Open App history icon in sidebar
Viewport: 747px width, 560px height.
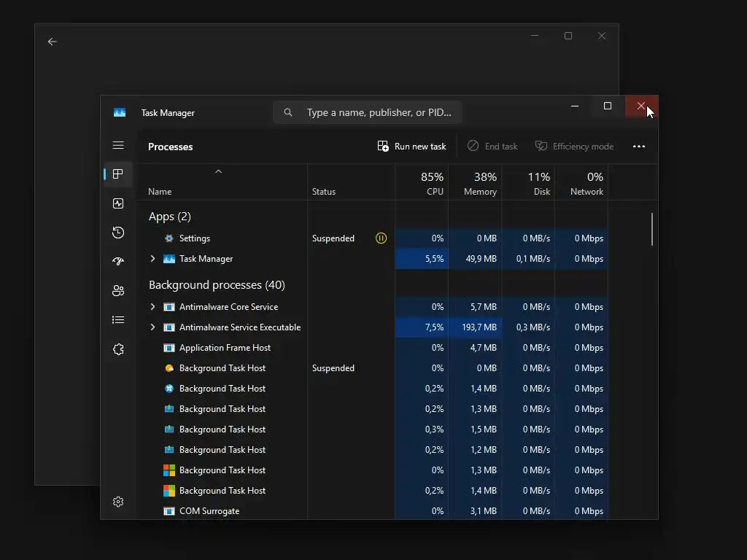click(x=118, y=233)
